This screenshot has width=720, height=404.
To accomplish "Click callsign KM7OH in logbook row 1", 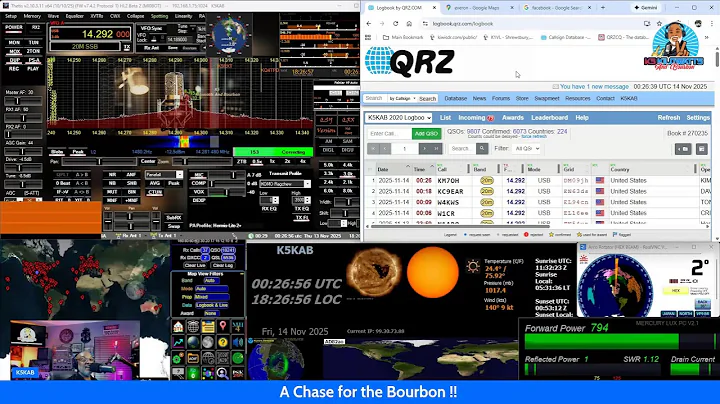I will 448,181.
